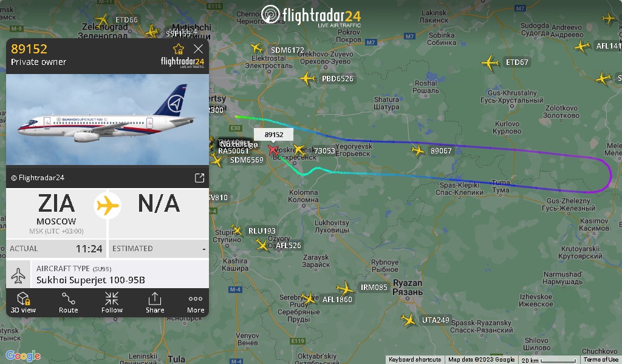Click the IRM085 aircraft icon

pyautogui.click(x=345, y=288)
